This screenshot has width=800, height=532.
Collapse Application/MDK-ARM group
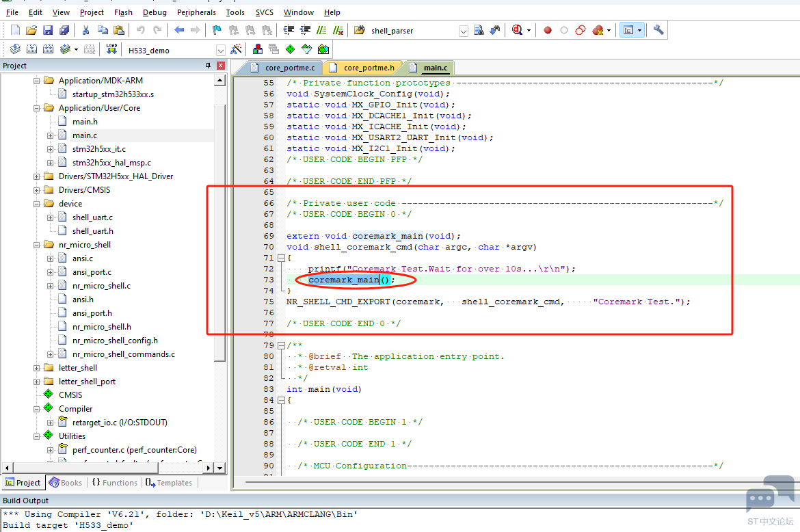(36, 81)
